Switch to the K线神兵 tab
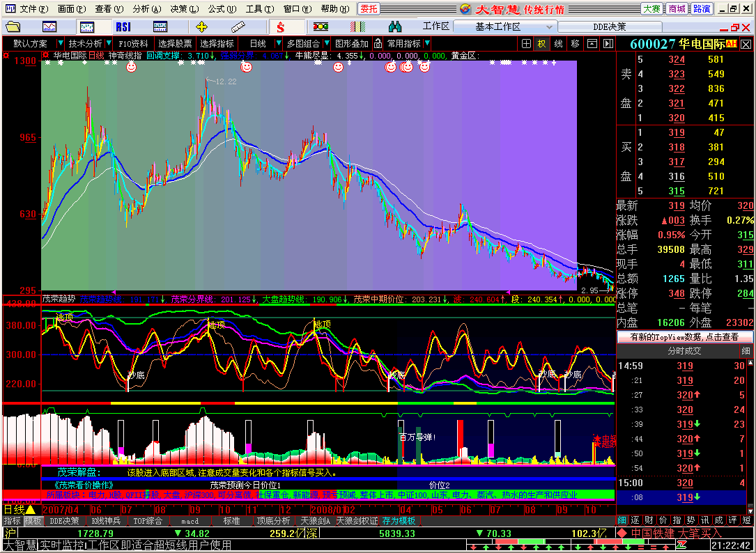 coord(106,521)
